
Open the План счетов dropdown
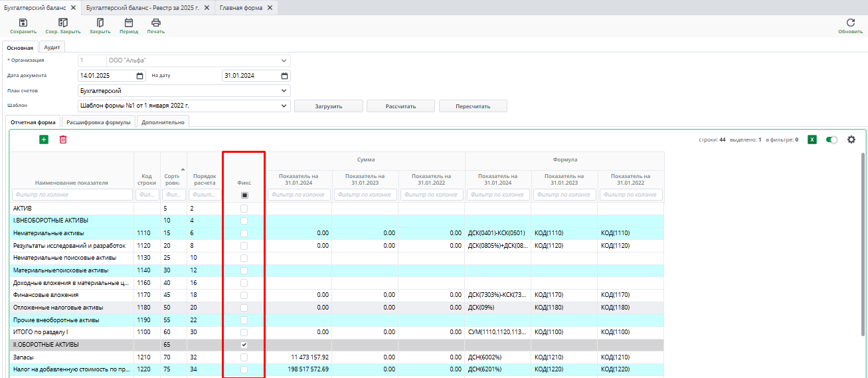(284, 90)
